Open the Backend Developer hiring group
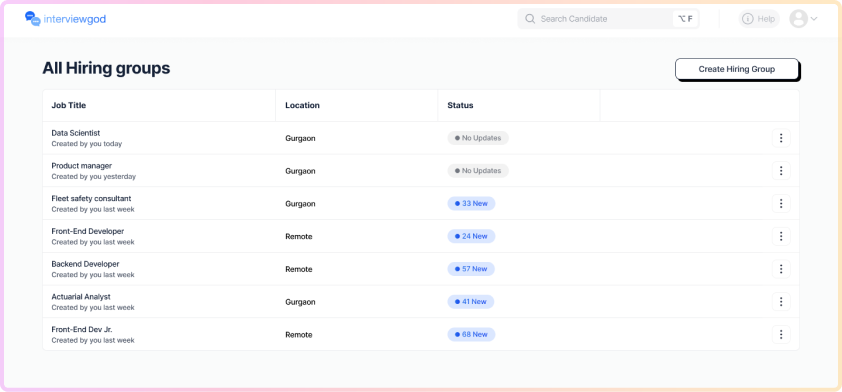The width and height of the screenshot is (842, 392). pos(85,264)
